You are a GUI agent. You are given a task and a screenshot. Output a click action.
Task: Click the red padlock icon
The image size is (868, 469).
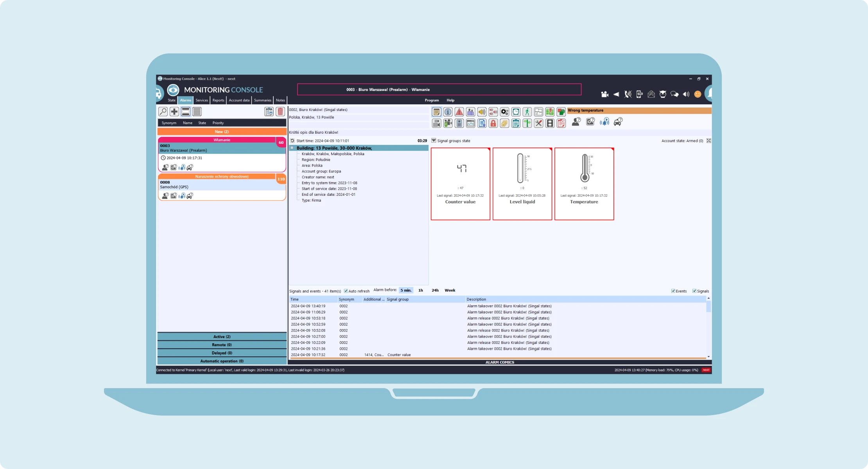point(493,124)
